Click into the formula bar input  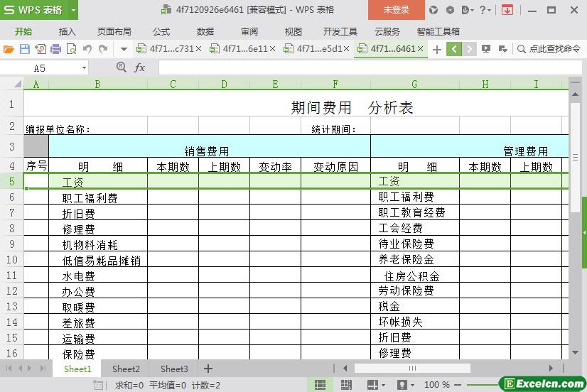370,68
